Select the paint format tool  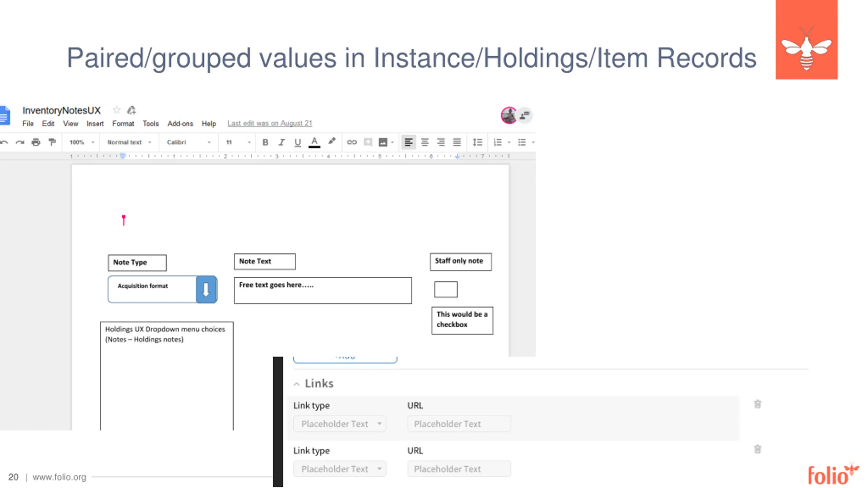52,142
